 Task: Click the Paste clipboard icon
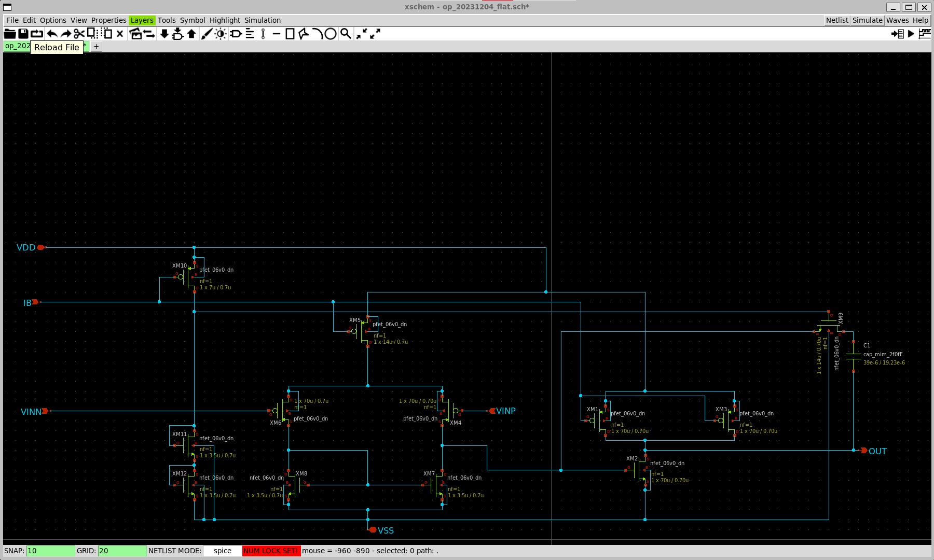pyautogui.click(x=107, y=34)
